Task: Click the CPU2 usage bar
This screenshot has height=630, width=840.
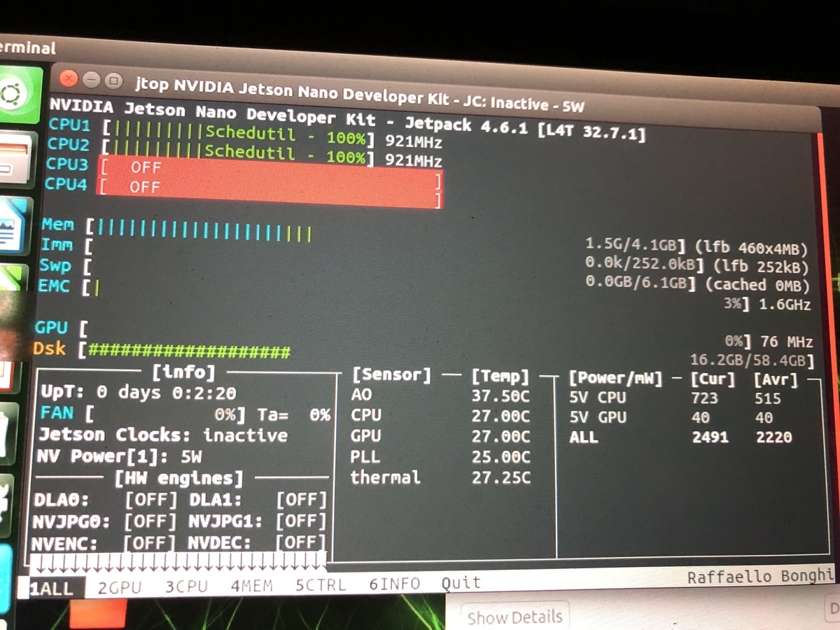Action: (x=239, y=152)
